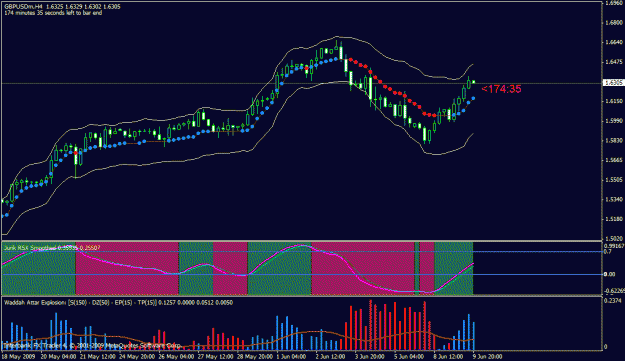Click the '174 minutes 35 seconds left to bar end' text
This screenshot has height=361, width=625.
tap(53, 13)
